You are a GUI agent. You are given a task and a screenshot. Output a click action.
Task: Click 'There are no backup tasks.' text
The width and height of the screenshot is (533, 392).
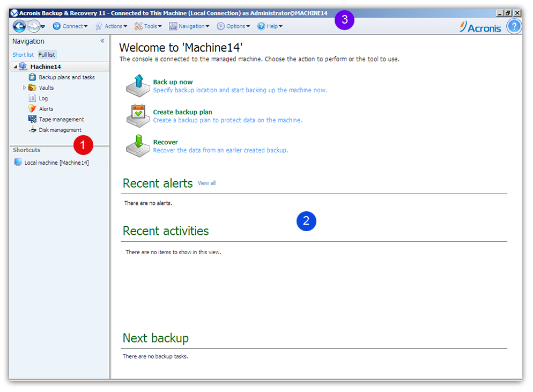(x=156, y=356)
